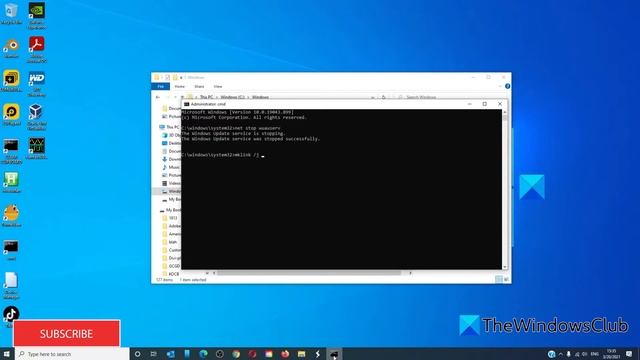Show hidden system tray icons
Image resolution: width=640 pixels, height=360 pixels.
pyautogui.click(x=560, y=354)
